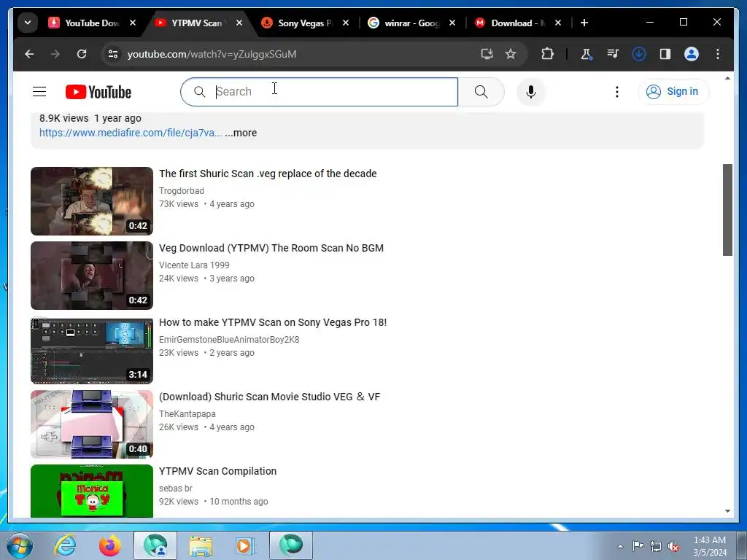Screen dimensions: 747x560
Task: Open the media controls icon
Action: 613,54
